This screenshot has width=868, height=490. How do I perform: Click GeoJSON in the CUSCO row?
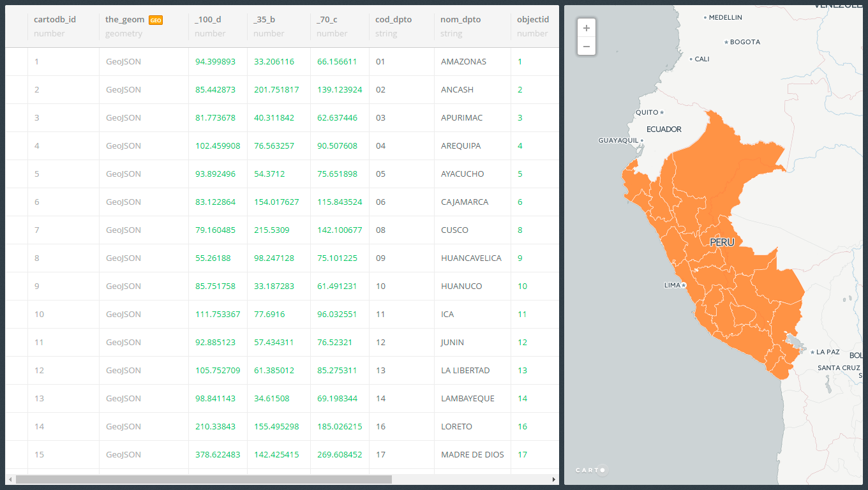[123, 230]
